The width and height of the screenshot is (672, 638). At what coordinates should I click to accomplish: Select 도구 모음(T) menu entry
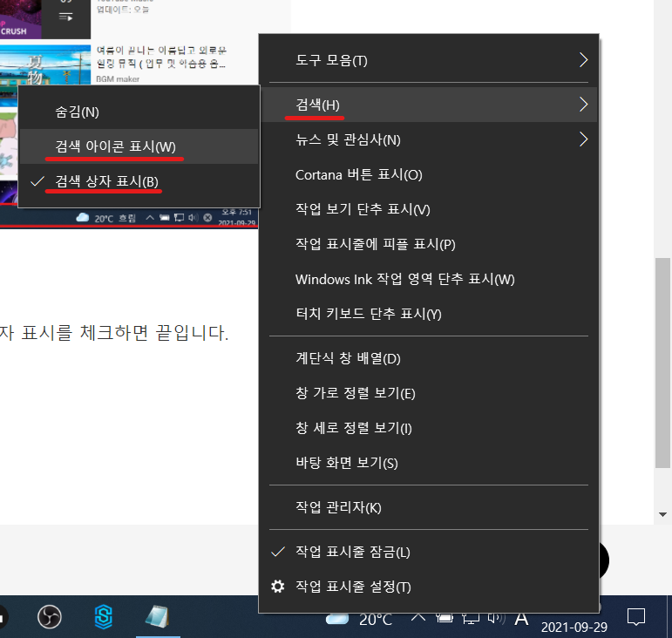coord(429,60)
